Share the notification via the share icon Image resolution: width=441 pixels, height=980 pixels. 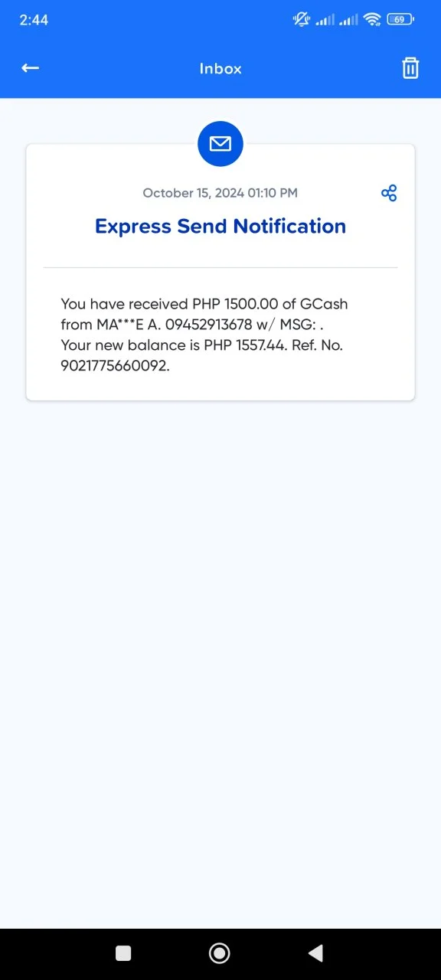[389, 193]
